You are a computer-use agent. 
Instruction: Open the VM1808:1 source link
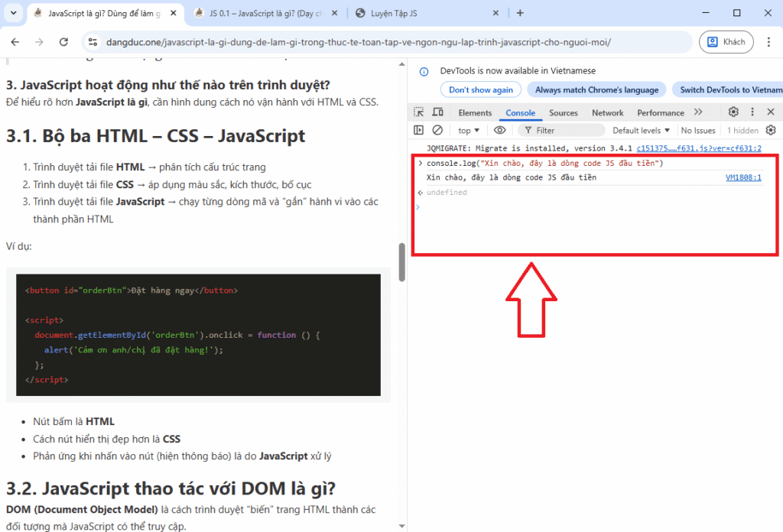click(743, 177)
